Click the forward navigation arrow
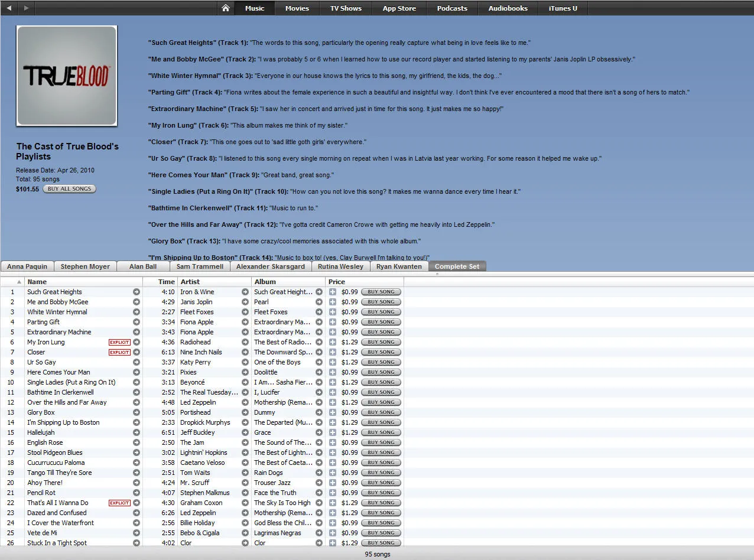 click(26, 8)
